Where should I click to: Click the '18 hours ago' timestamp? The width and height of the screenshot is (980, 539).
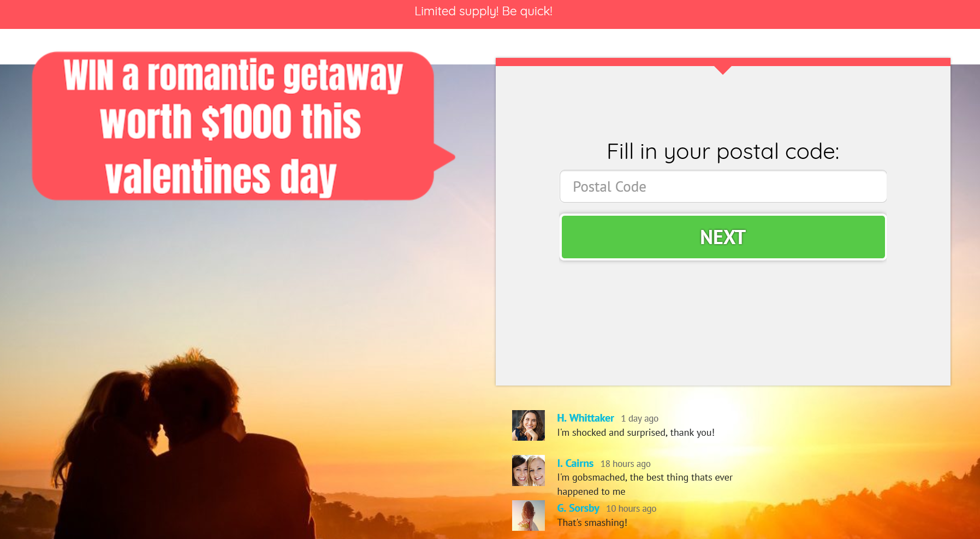pyautogui.click(x=625, y=464)
